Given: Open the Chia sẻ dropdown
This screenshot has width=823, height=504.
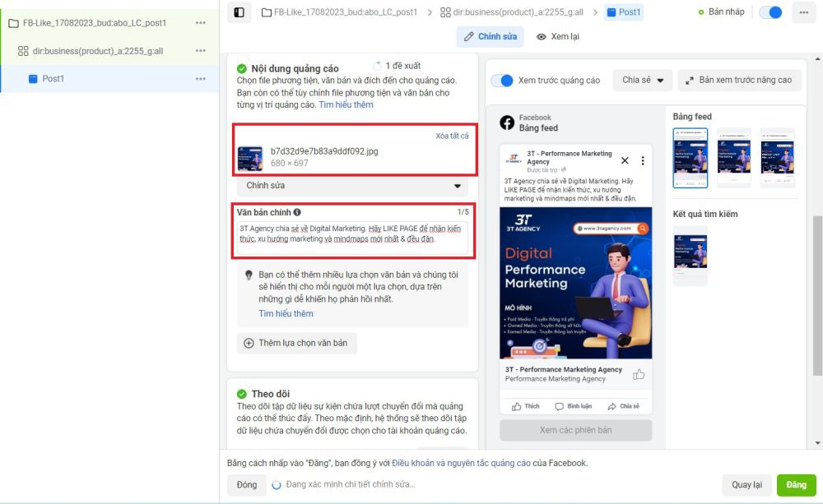Looking at the screenshot, I should click(x=643, y=81).
